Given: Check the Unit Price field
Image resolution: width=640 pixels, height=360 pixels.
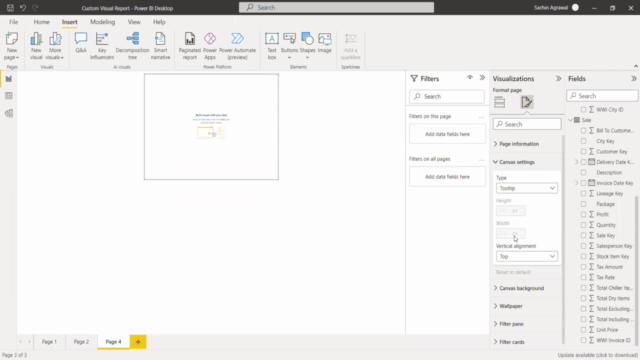Looking at the screenshot, I should [583, 330].
